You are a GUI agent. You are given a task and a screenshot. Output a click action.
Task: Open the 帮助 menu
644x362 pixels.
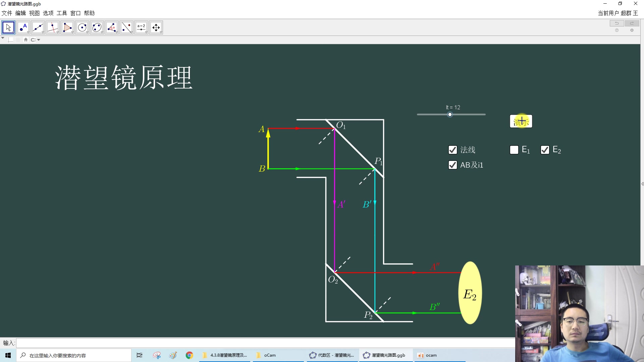coord(89,13)
